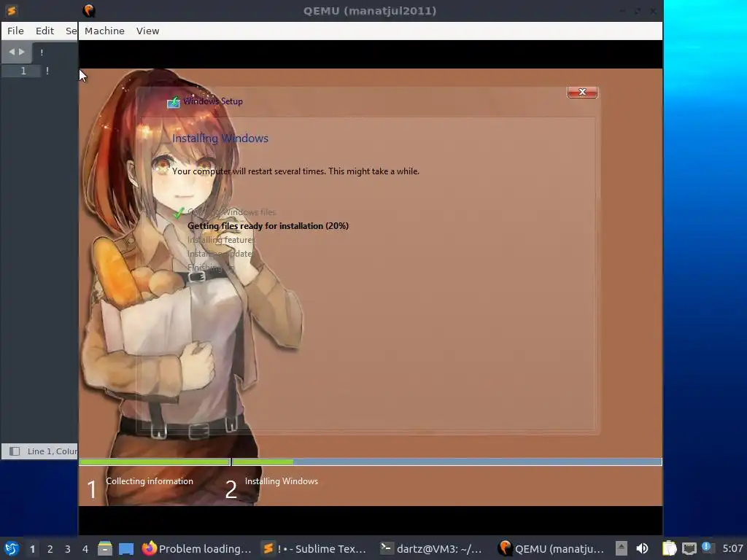This screenshot has width=747, height=560.
Task: Click the Installing Windows progress bar
Action: (447, 462)
